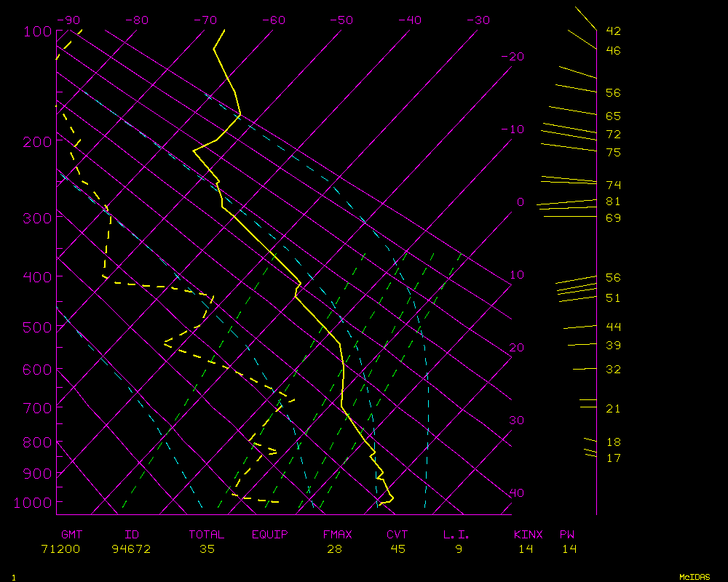Click the 0 isotherm label on right
728x582 pixels.
click(520, 202)
